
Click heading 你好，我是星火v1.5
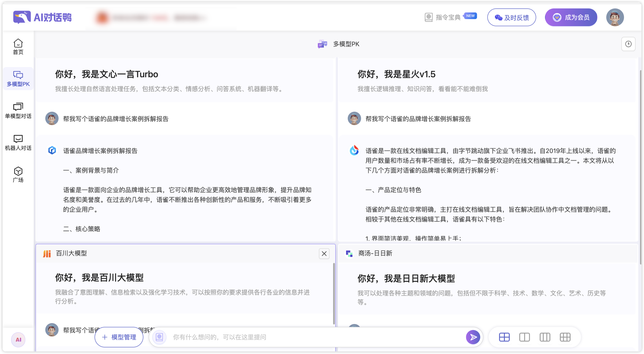coord(396,74)
